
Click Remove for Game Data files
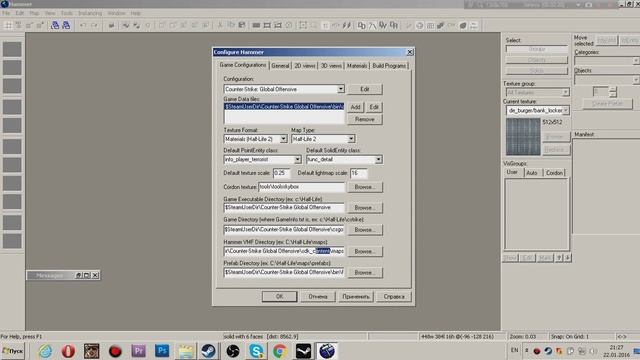coord(365,120)
